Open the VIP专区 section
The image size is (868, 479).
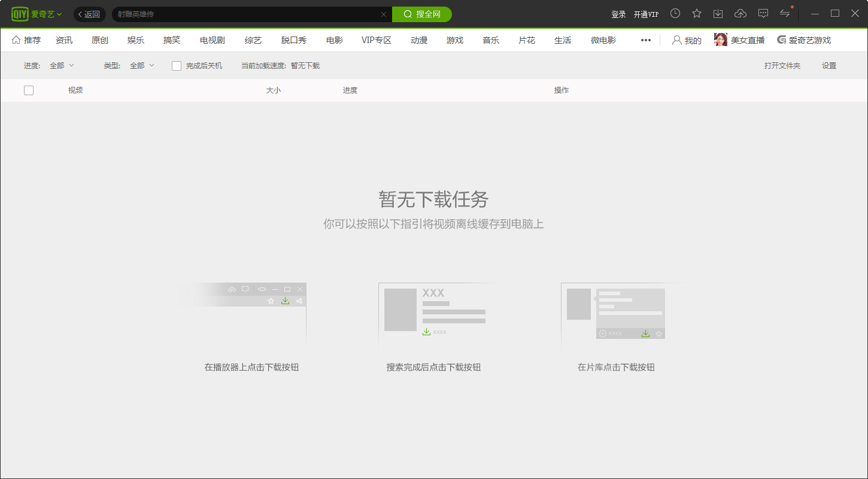[x=375, y=40]
